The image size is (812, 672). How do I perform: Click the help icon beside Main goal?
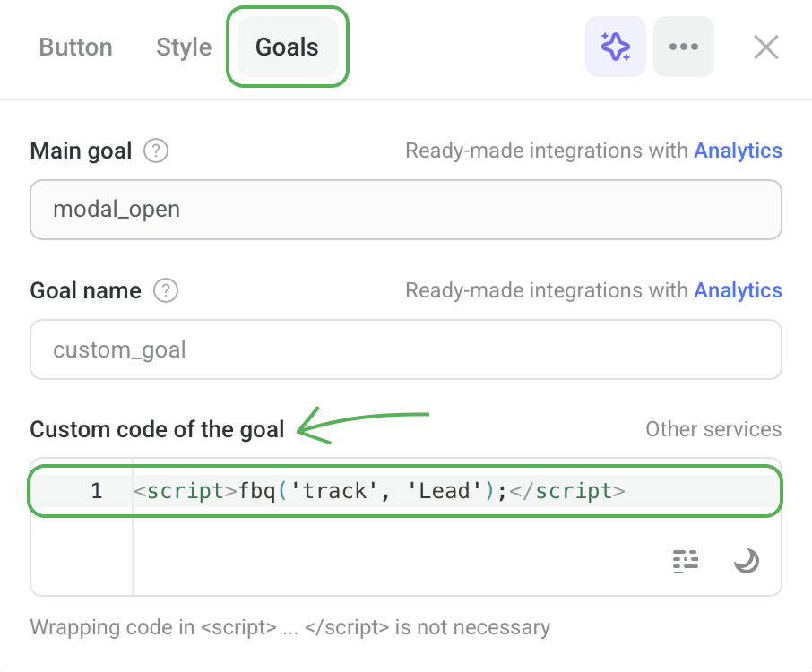(x=156, y=151)
